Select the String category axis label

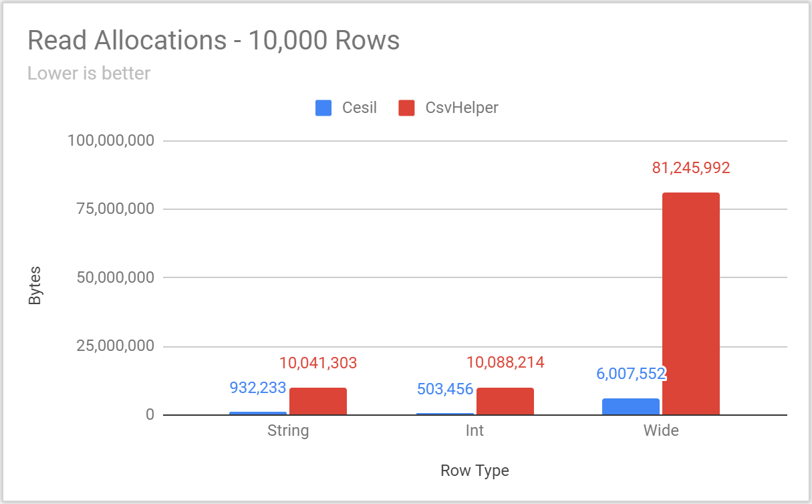[288, 430]
